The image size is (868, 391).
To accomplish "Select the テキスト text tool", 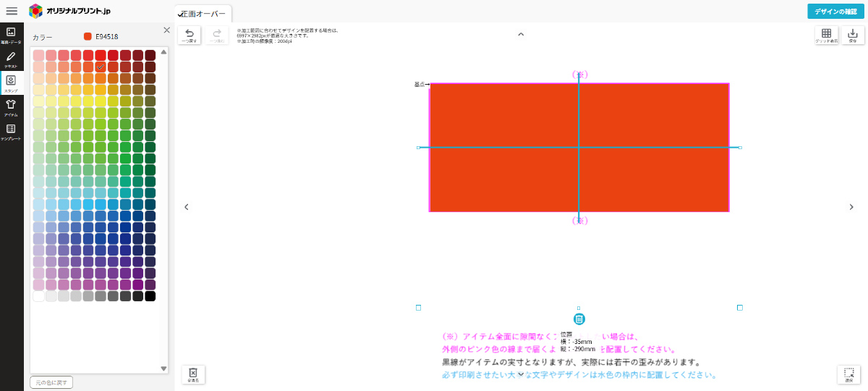I will click(x=11, y=59).
